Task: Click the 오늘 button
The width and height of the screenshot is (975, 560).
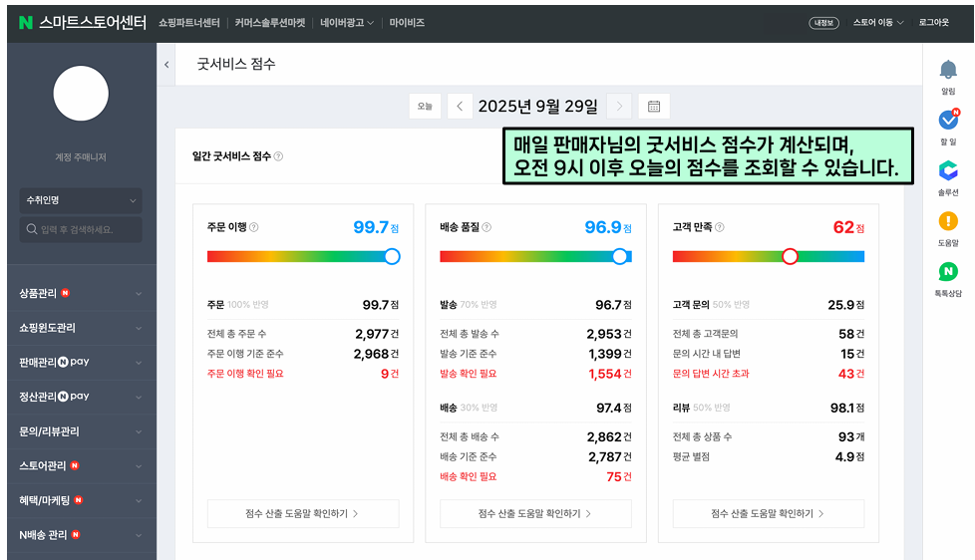Action: click(x=425, y=107)
